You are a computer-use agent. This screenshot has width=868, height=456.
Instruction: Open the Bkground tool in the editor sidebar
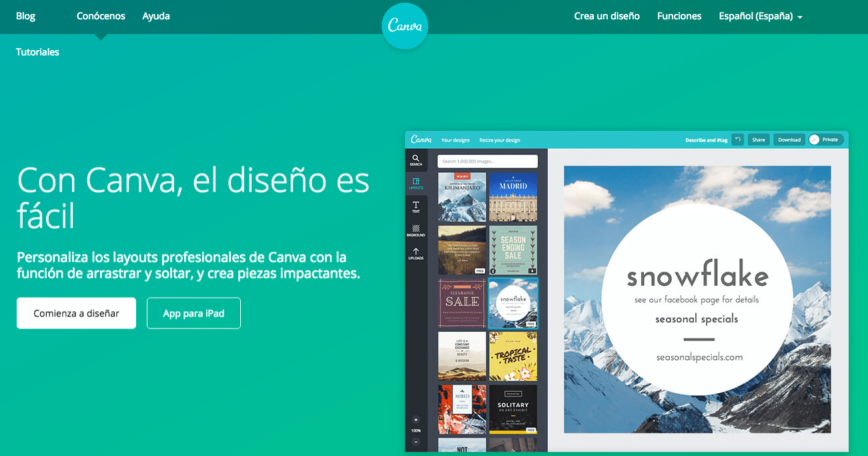(416, 230)
